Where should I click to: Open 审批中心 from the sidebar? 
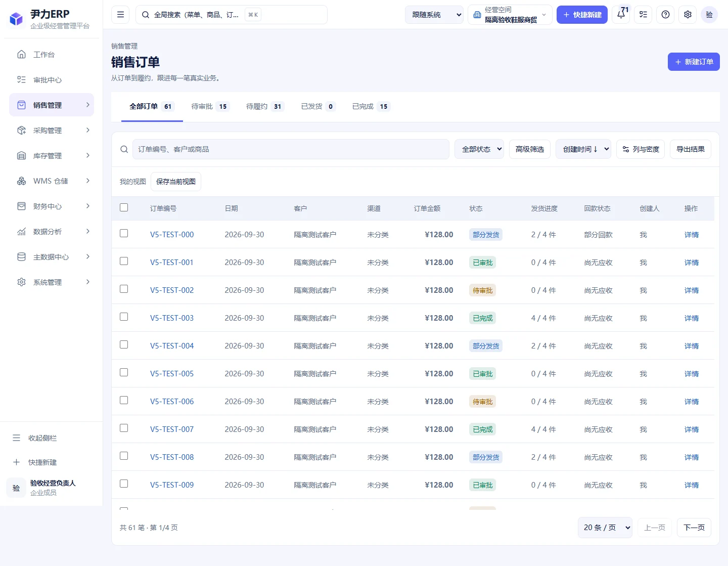(52, 79)
